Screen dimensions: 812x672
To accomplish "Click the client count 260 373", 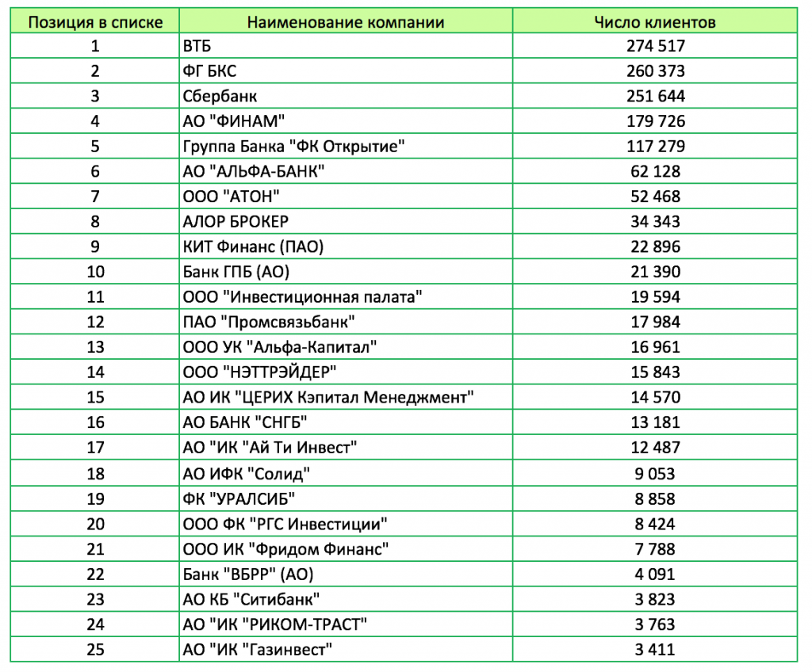I will point(656,71).
